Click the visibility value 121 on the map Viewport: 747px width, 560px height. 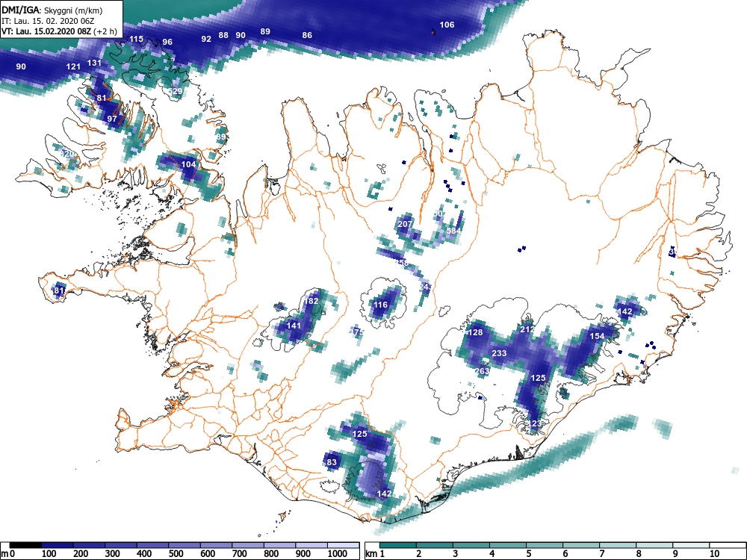(x=73, y=66)
